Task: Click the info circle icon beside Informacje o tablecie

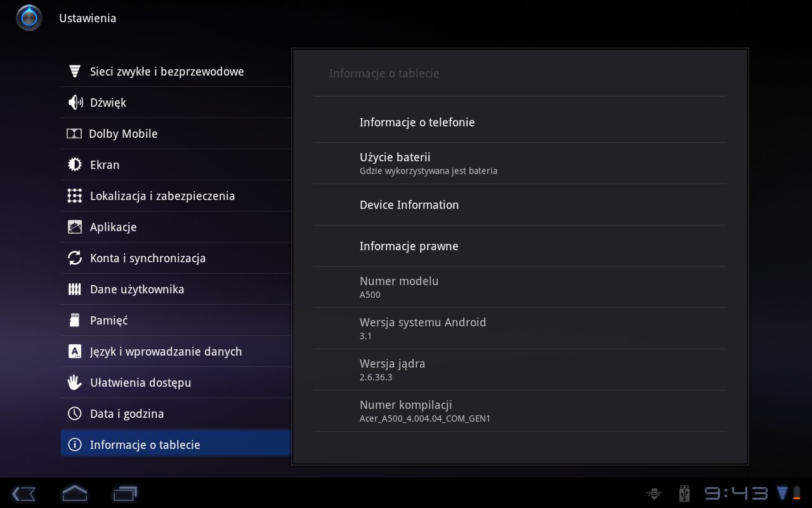Action: [x=75, y=444]
